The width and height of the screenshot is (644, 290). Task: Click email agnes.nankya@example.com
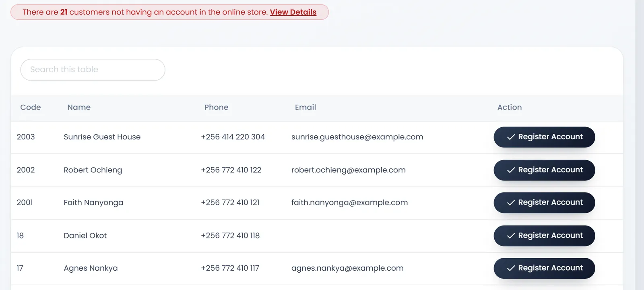click(x=347, y=268)
